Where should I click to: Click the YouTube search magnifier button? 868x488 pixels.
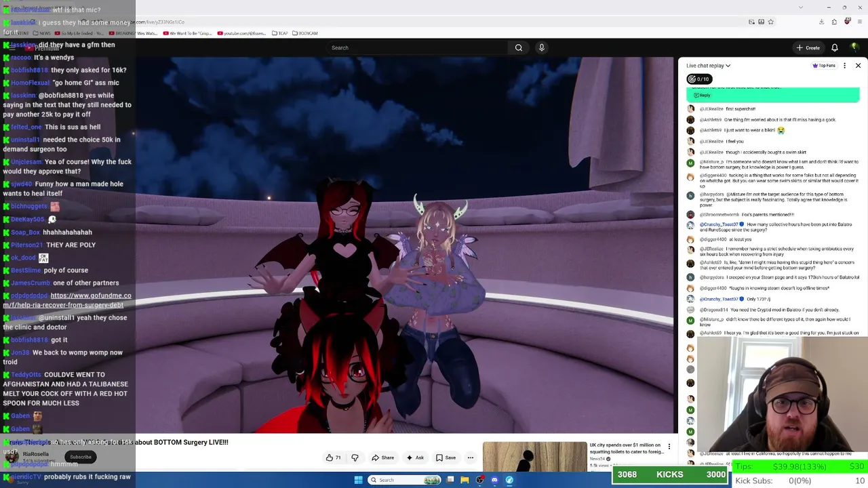(519, 47)
